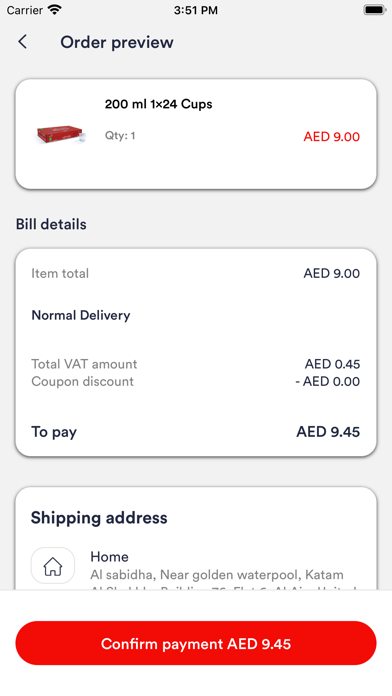
Task: Open the Shipping address section heading
Action: [x=99, y=518]
